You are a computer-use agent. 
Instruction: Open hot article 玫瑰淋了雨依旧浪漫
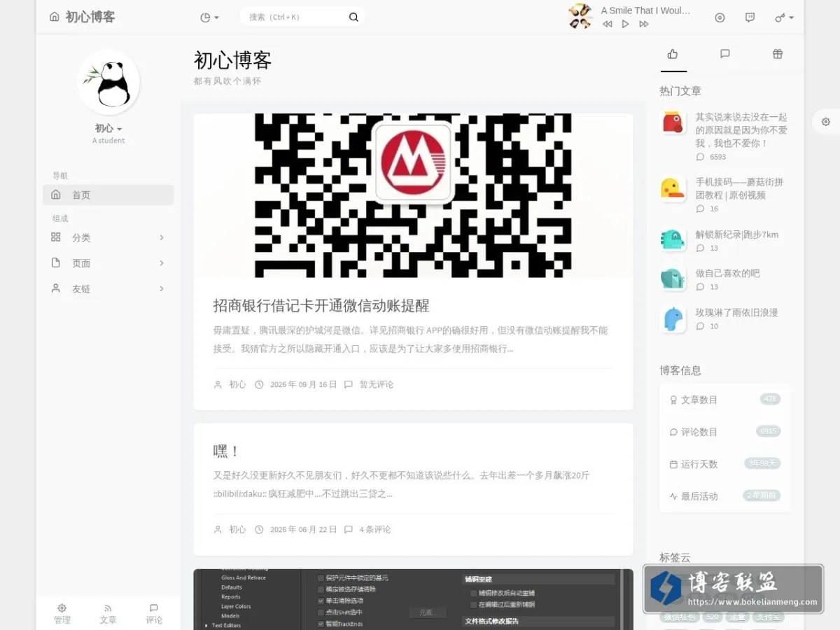(x=736, y=312)
